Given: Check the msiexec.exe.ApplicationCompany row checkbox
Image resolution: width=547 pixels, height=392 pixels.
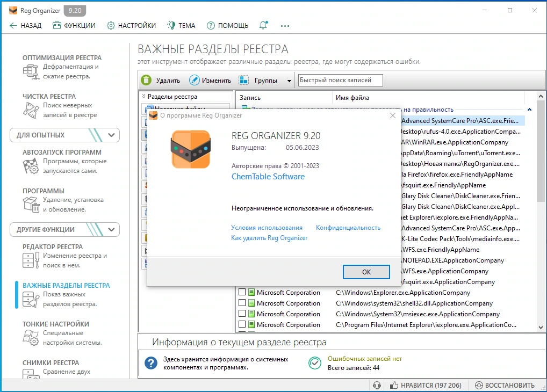Looking at the screenshot, I should 242,314.
